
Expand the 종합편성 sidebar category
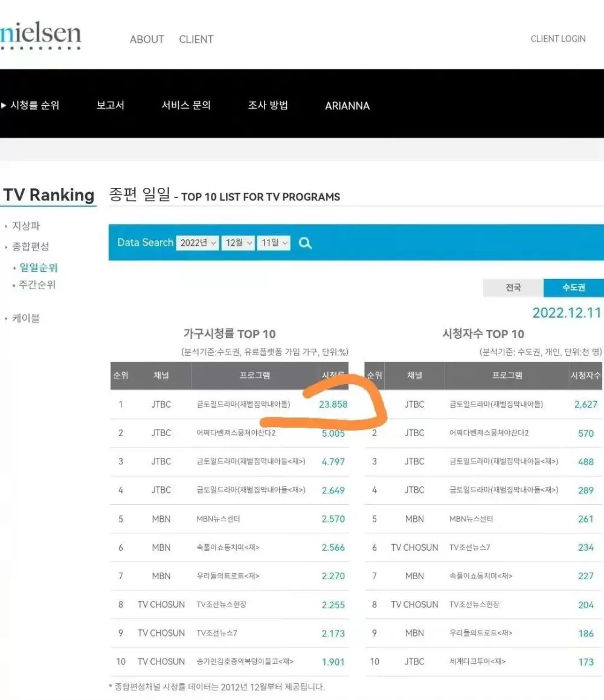pos(30,246)
